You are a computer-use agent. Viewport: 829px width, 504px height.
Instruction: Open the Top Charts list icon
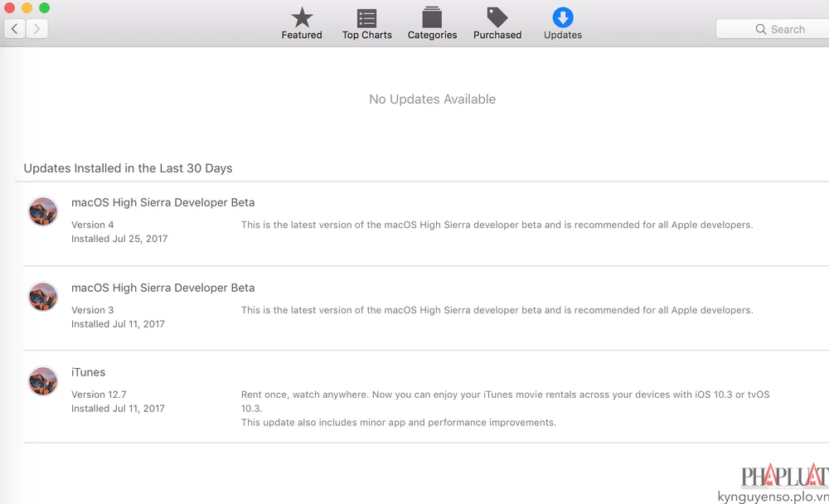coord(366,18)
